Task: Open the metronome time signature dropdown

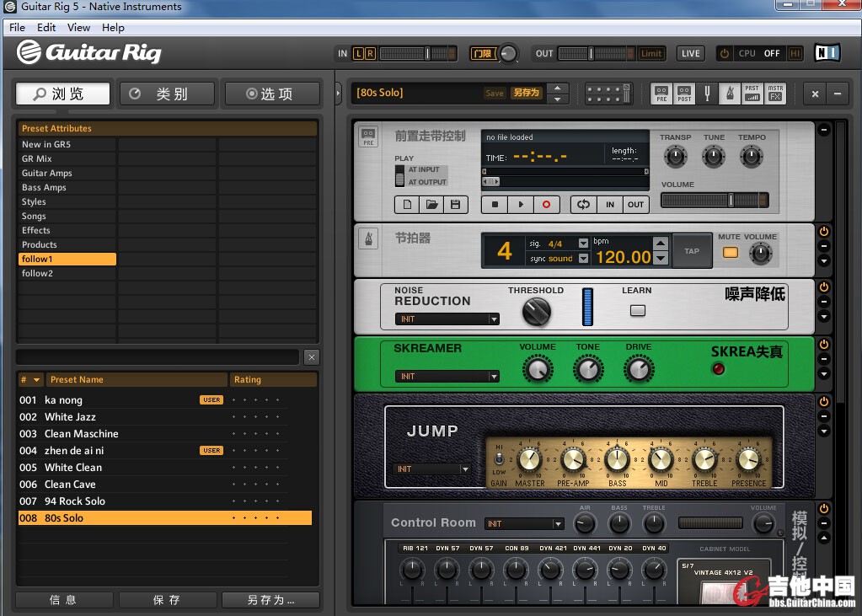Action: point(583,243)
